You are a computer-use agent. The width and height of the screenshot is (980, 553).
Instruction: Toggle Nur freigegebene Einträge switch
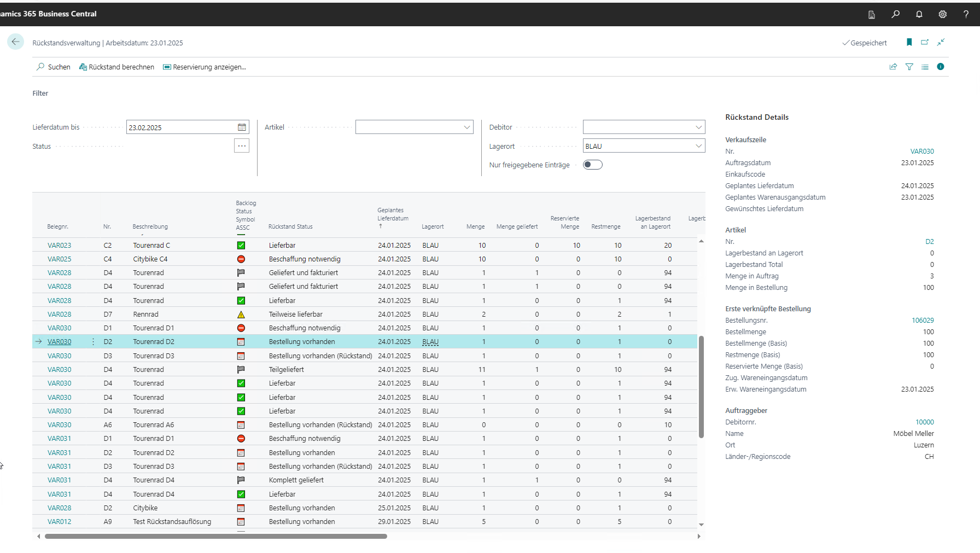pos(592,165)
